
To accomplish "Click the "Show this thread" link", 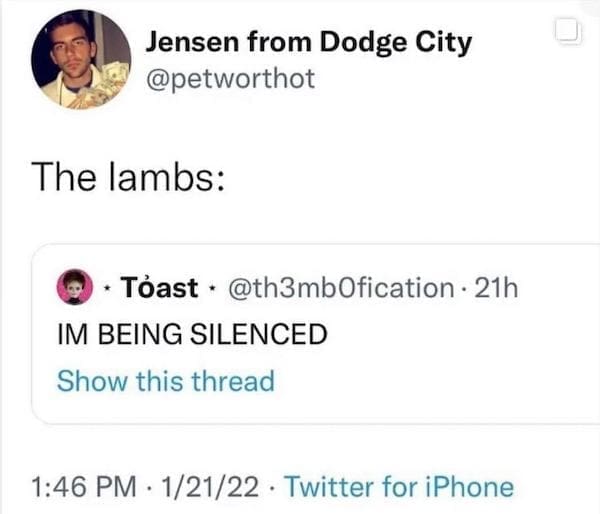I will [165, 381].
